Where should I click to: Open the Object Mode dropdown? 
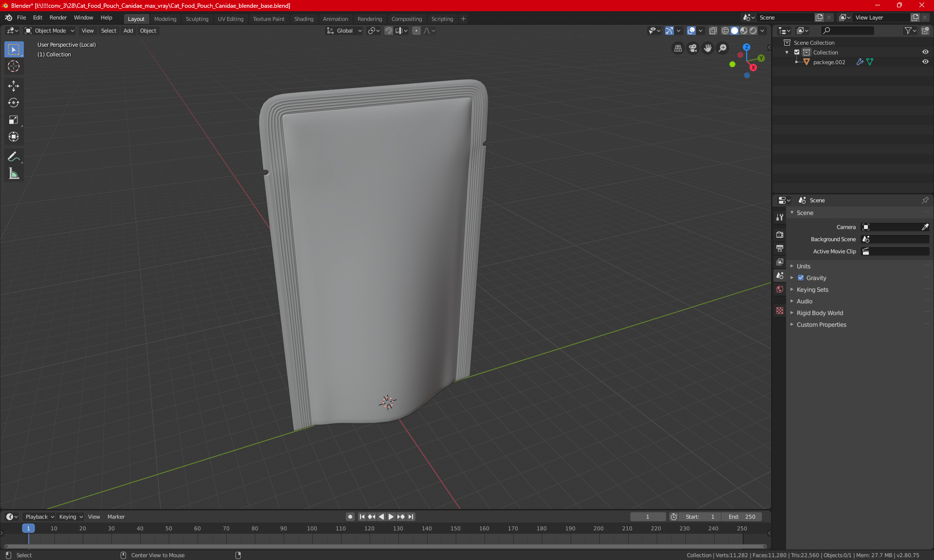pos(50,31)
